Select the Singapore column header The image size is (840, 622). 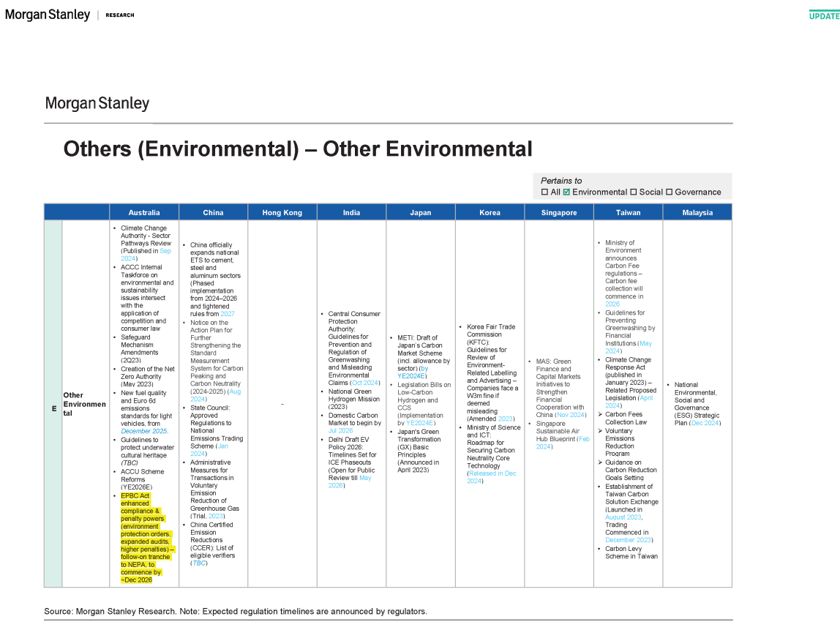coord(559,212)
